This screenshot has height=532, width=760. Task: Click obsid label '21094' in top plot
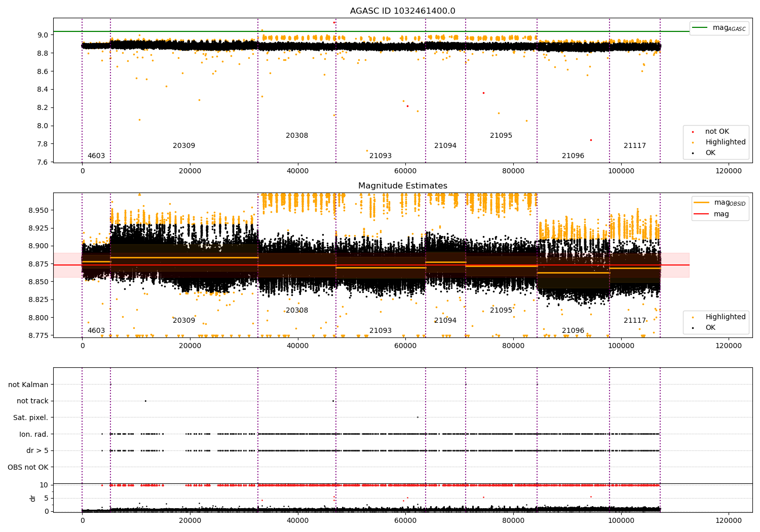coord(445,146)
